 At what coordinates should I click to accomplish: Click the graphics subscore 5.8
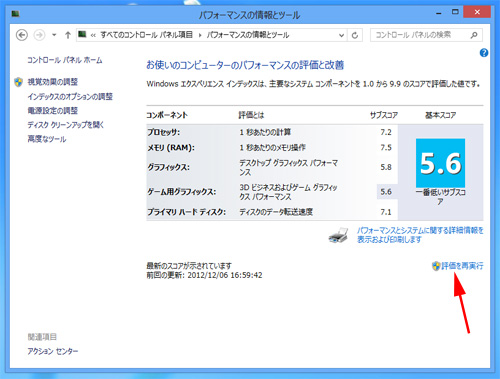[x=386, y=167]
